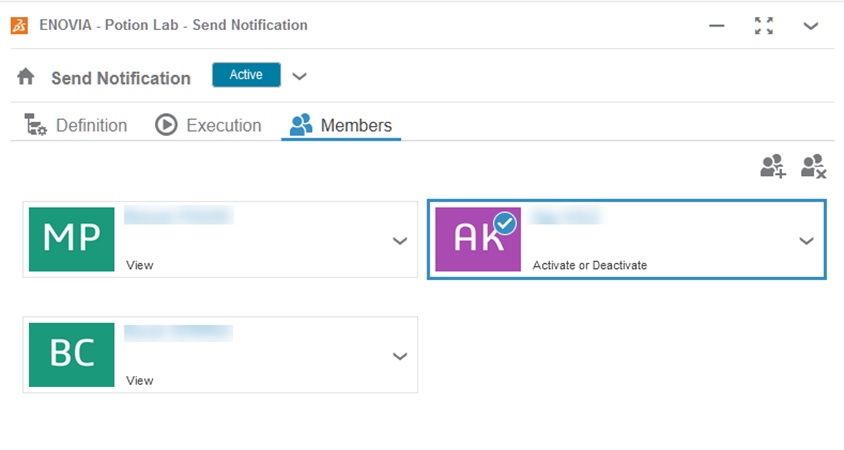844x450 pixels.
Task: Click the Members people icon
Action: (x=301, y=126)
